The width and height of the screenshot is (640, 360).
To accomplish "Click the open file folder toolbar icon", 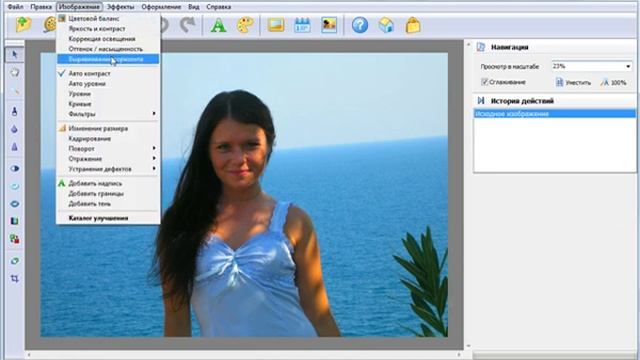I will pos(23,25).
